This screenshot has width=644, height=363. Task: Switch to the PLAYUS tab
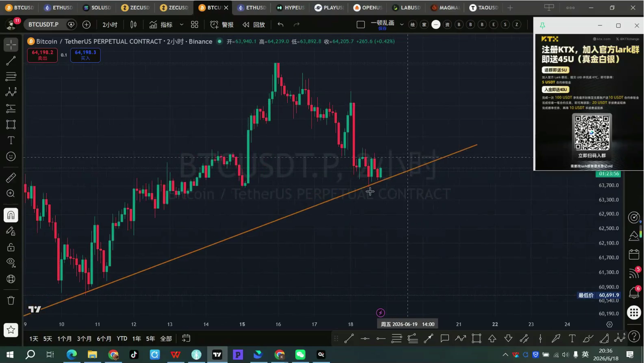329,8
